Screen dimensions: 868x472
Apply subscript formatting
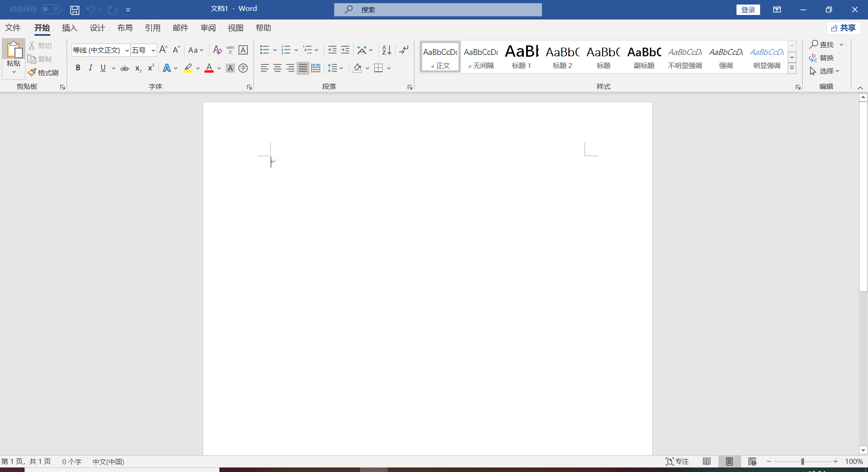138,68
